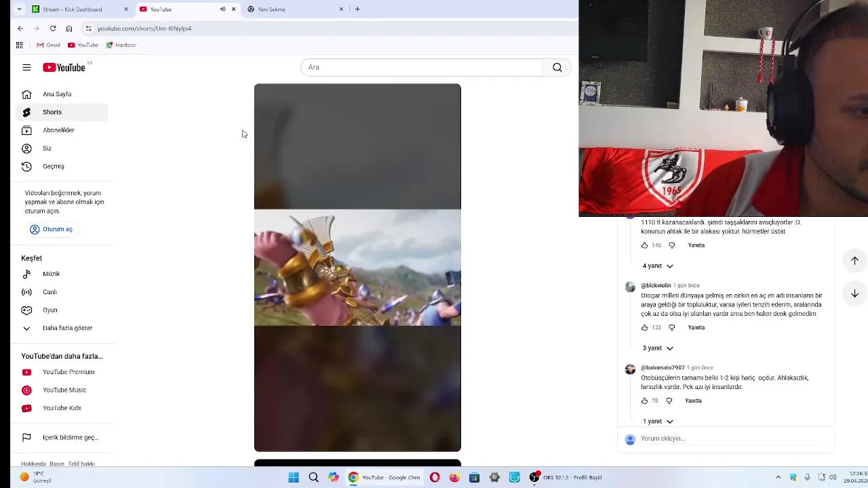Open Ana Sayfa in sidebar
This screenshot has height=488, width=868.
(x=62, y=94)
